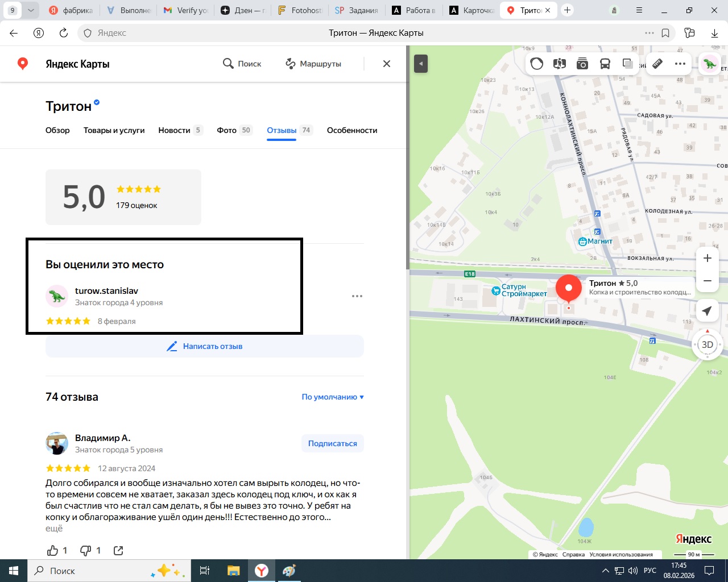
Task: Click the address bar Тритон — Яндекс Карты
Action: tap(376, 33)
